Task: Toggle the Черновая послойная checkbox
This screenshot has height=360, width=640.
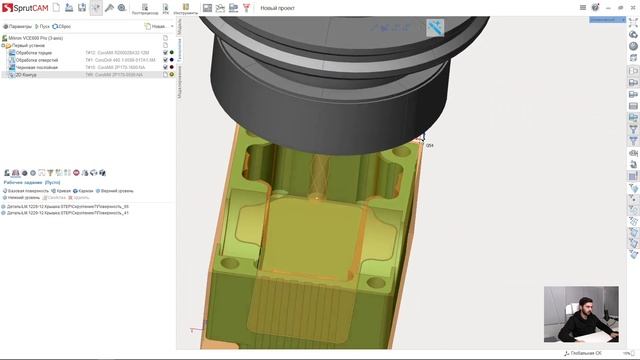Action: coord(165,67)
